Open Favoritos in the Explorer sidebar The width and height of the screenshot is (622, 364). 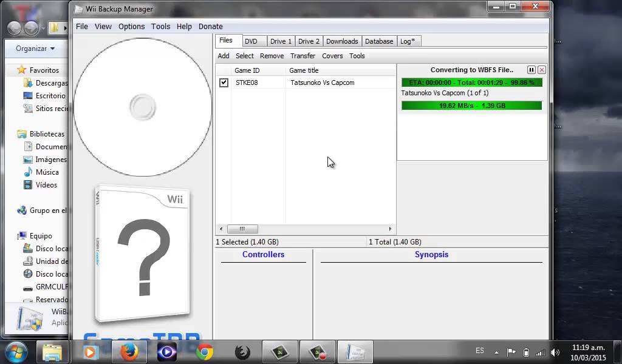(44, 70)
